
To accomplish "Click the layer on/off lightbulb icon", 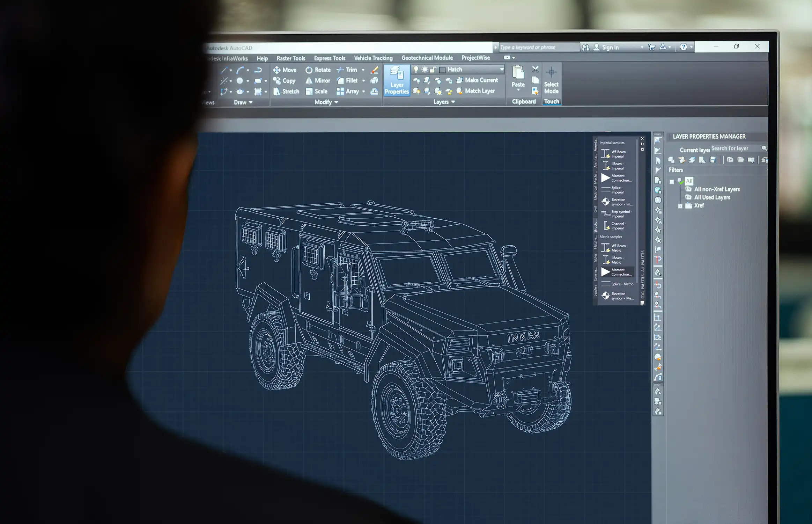I will tap(416, 70).
